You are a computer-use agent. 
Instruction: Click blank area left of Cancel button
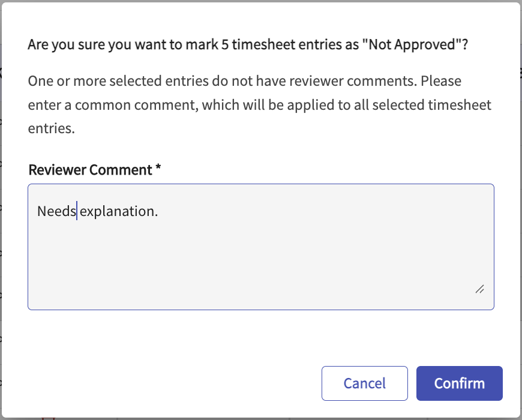tap(180, 383)
